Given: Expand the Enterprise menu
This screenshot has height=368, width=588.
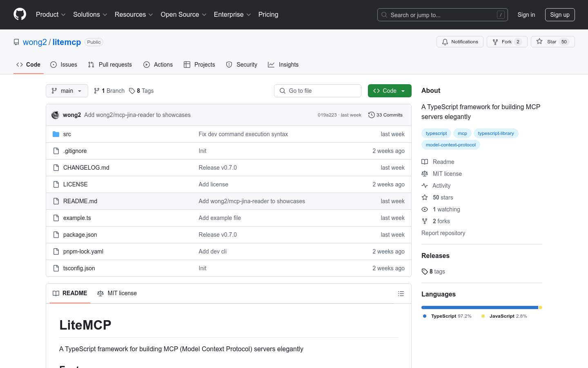Looking at the screenshot, I should [232, 14].
